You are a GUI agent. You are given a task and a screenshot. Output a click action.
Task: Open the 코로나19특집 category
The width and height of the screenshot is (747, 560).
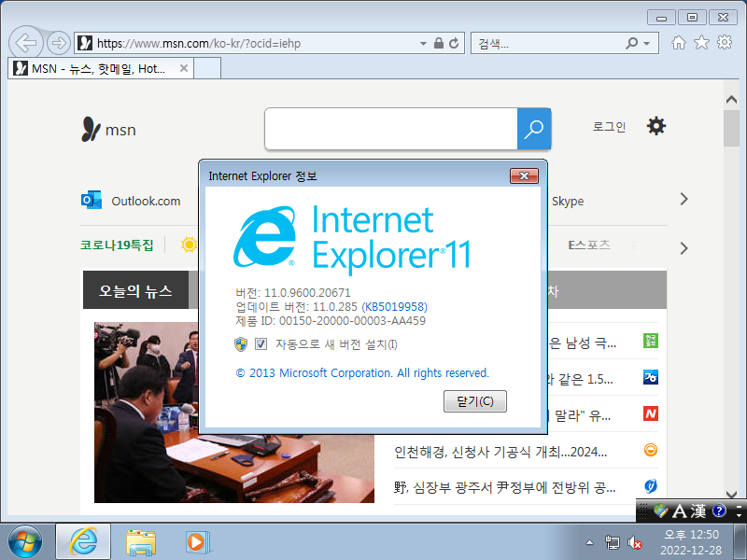tap(117, 245)
